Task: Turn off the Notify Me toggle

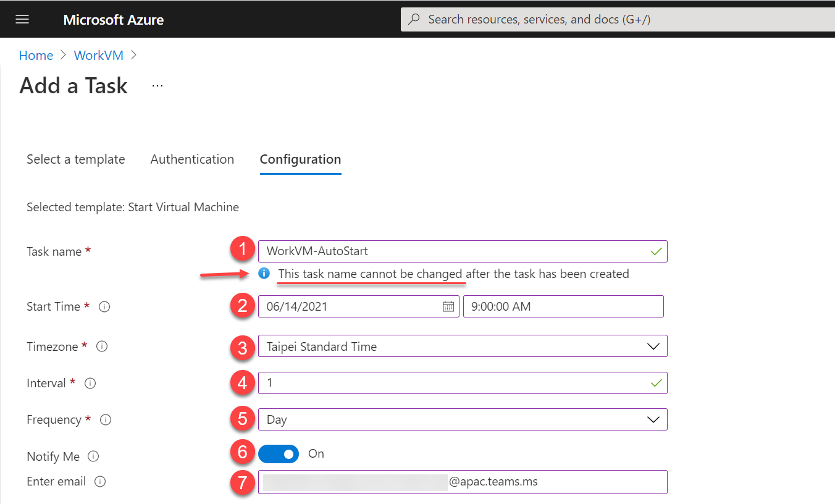Action: pyautogui.click(x=279, y=454)
